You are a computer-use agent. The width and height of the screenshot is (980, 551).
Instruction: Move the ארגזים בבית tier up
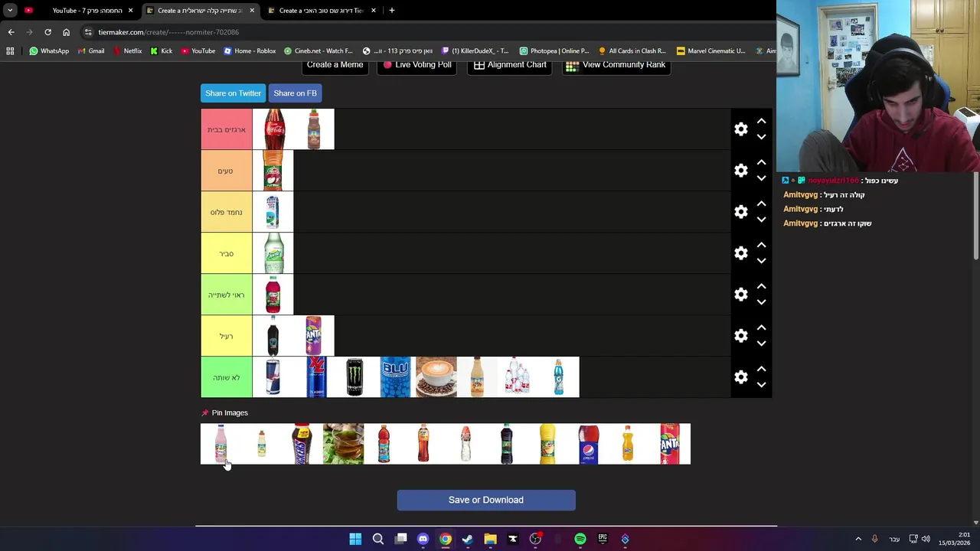[x=761, y=121]
